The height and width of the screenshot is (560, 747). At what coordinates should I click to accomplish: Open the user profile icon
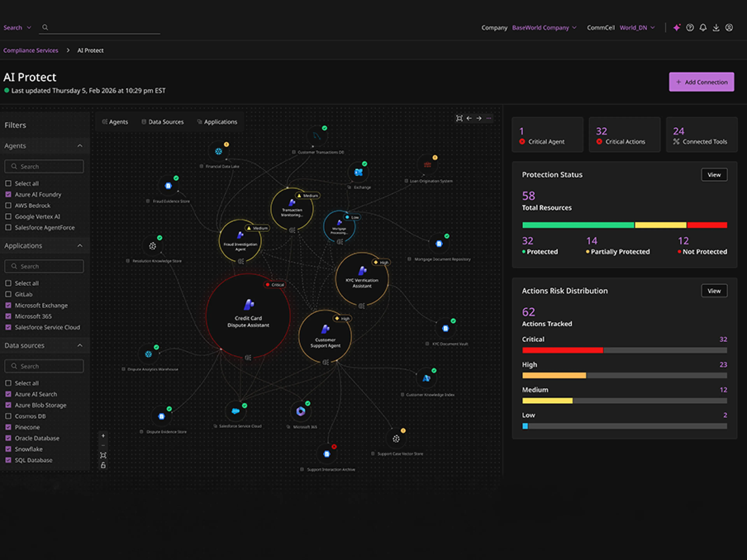point(729,28)
